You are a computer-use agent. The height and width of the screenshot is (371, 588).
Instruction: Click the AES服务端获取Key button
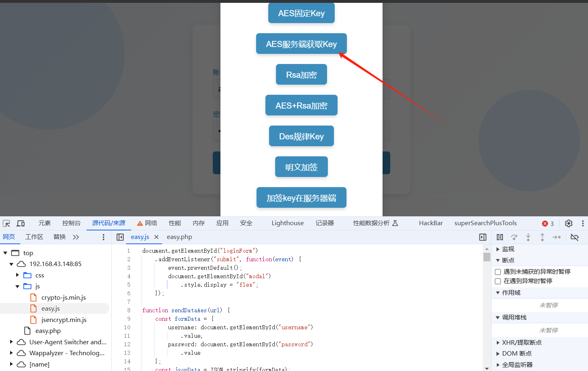pos(301,44)
